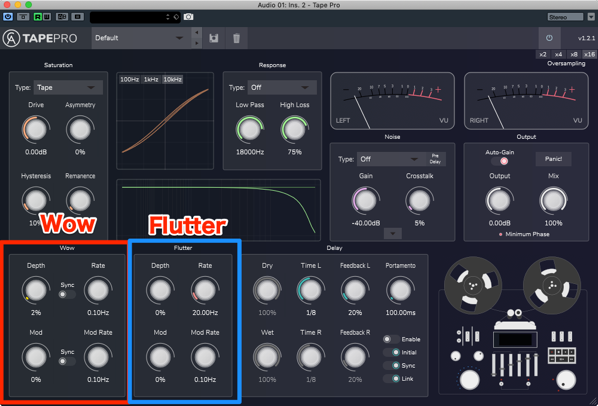Click the Flutter Mod Rate knob
The height and width of the screenshot is (406, 598).
pyautogui.click(x=205, y=357)
